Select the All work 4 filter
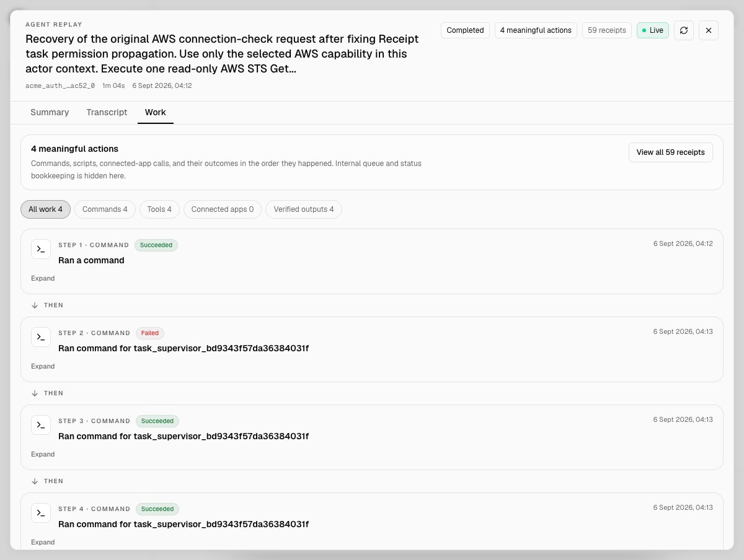 pos(46,209)
